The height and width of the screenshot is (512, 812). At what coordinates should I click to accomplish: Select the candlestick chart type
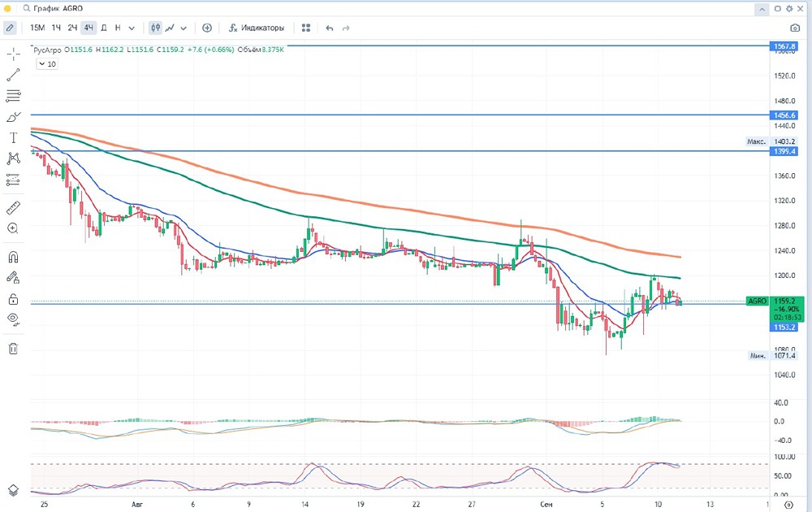pyautogui.click(x=155, y=28)
